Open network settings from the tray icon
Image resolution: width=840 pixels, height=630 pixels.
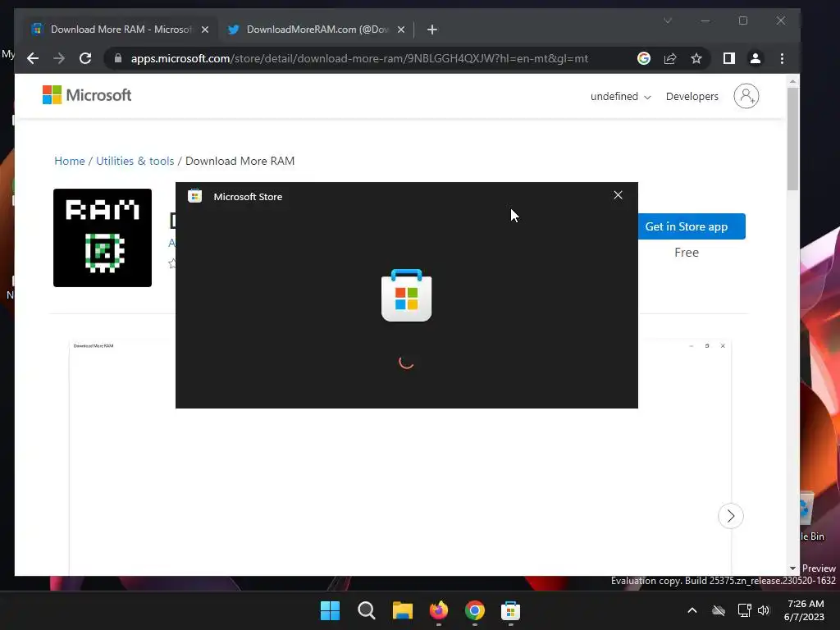coord(744,610)
